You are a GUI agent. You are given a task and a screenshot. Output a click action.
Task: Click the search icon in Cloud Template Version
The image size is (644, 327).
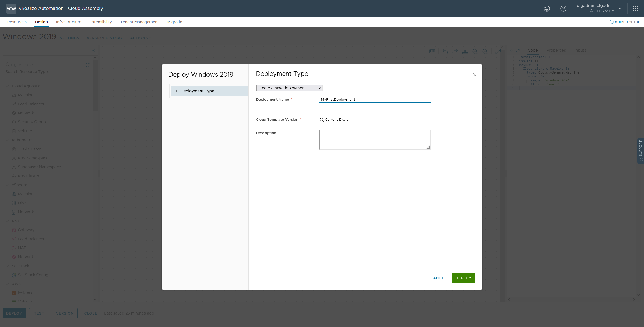[322, 120]
